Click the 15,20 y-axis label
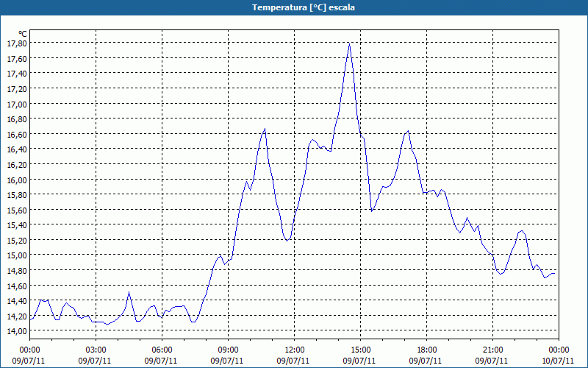The image size is (588, 368). point(17,241)
